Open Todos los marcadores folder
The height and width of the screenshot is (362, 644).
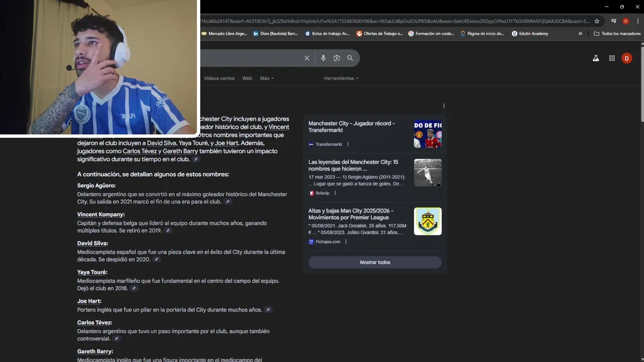[617, 34]
